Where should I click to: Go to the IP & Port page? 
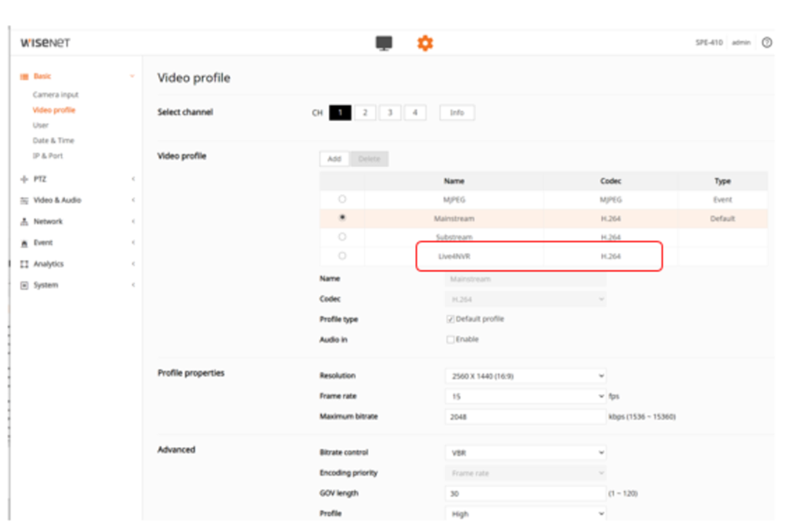(x=48, y=155)
